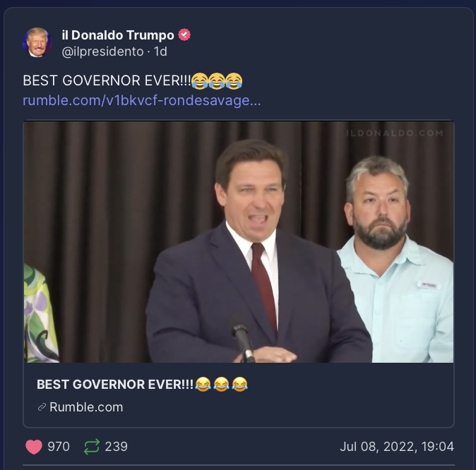
Task: Click the laughing emojis in the post text
Action: pos(217,81)
